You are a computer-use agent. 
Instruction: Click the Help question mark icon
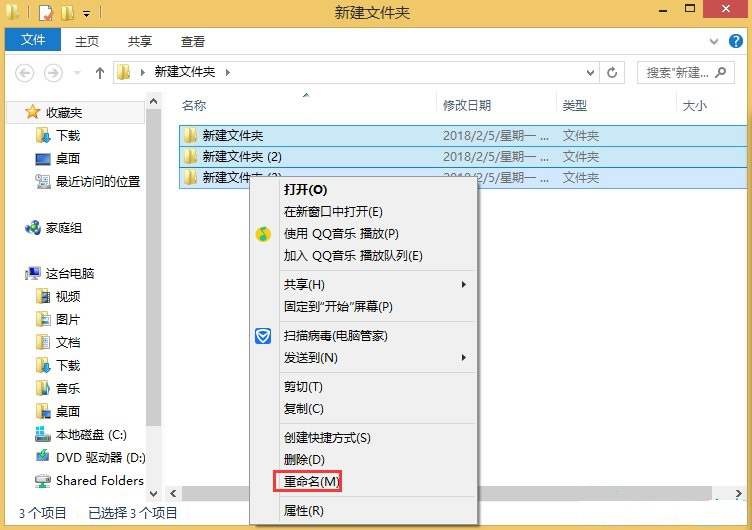click(x=739, y=41)
